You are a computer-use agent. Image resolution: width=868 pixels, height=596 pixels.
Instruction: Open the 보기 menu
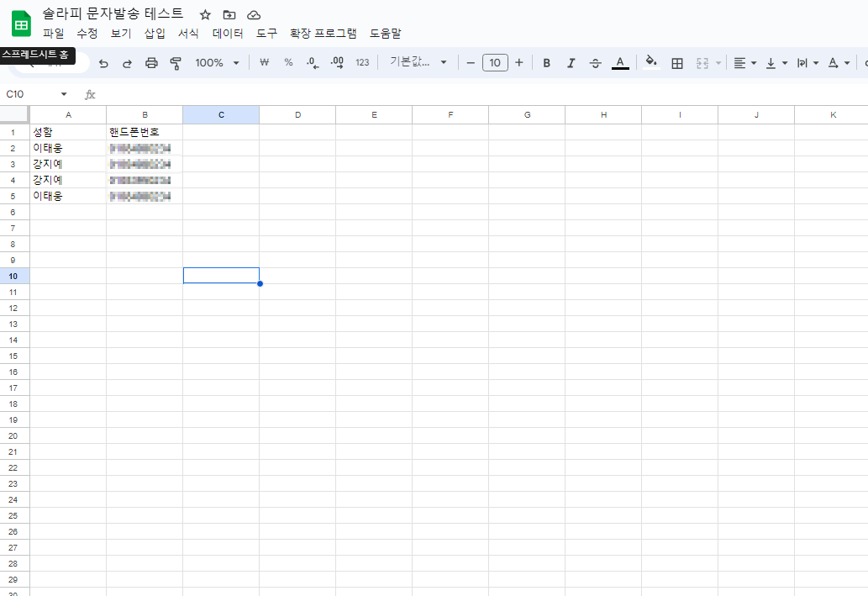121,34
